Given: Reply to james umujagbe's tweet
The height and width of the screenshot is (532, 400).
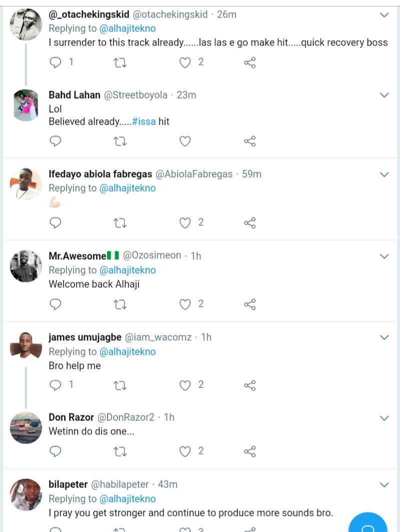Looking at the screenshot, I should point(56,385).
